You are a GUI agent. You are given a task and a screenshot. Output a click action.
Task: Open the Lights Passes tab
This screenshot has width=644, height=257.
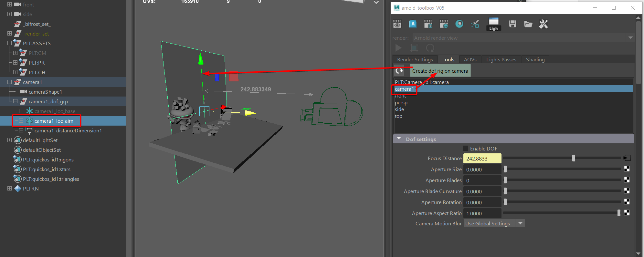(x=501, y=59)
